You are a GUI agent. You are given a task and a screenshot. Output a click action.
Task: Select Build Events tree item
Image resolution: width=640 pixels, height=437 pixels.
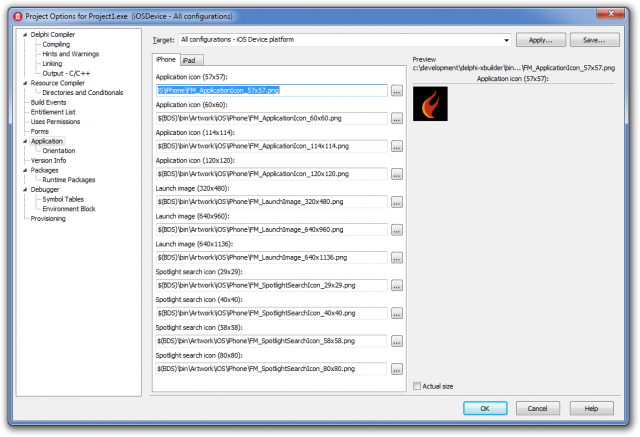[48, 102]
